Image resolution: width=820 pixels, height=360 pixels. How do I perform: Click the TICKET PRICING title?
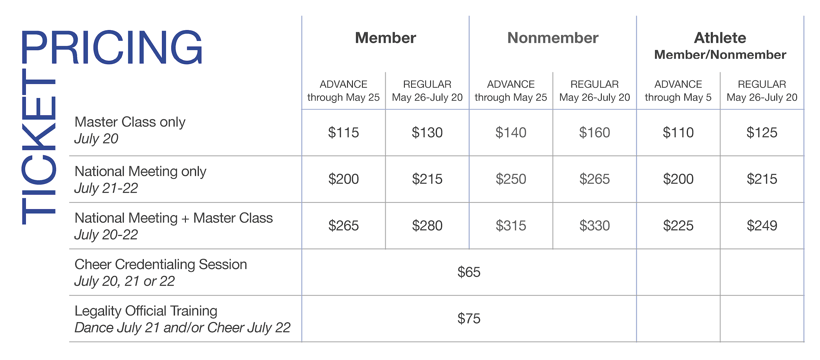tap(111, 126)
